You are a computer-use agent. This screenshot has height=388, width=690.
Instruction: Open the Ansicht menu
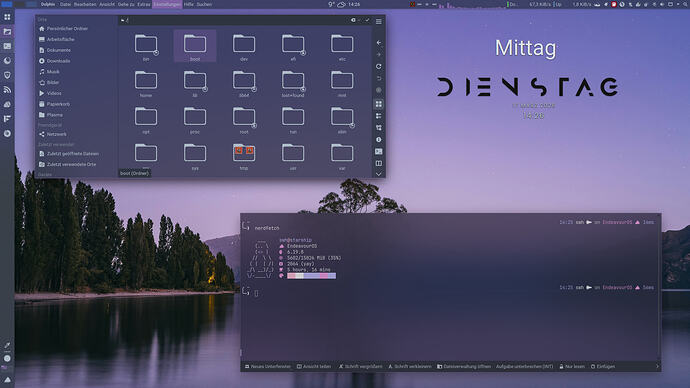pyautogui.click(x=107, y=4)
